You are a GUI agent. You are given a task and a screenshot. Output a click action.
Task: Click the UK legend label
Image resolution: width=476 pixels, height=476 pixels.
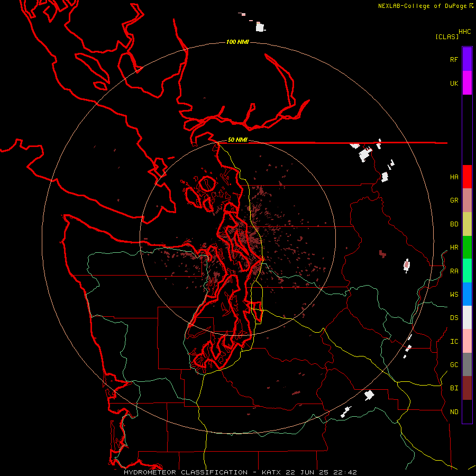tap(454, 83)
